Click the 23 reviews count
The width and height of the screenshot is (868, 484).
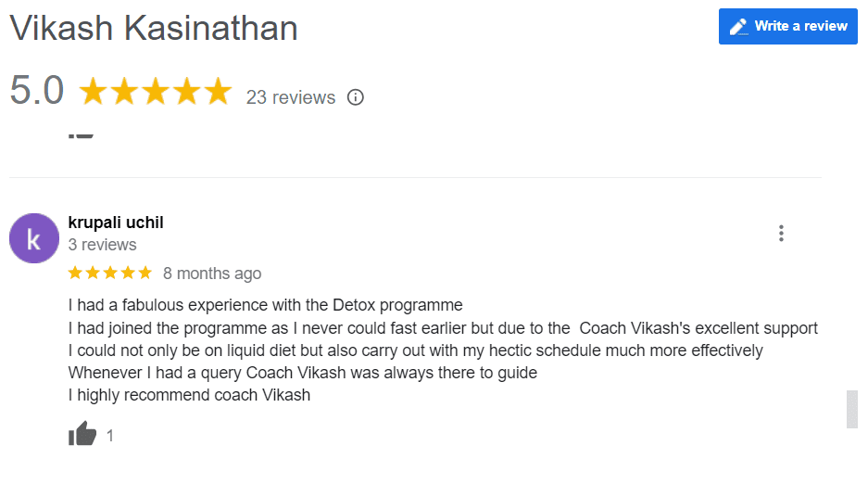pyautogui.click(x=291, y=97)
